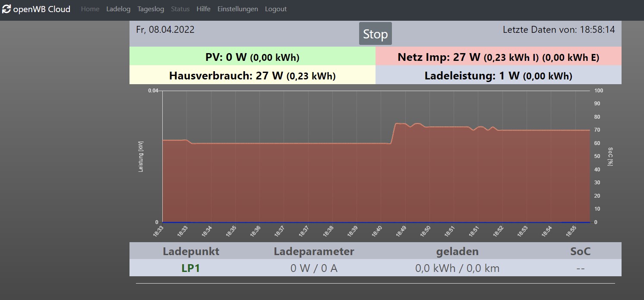Click the Ladepunkt column header
The width and height of the screenshot is (644, 300).
(191, 251)
